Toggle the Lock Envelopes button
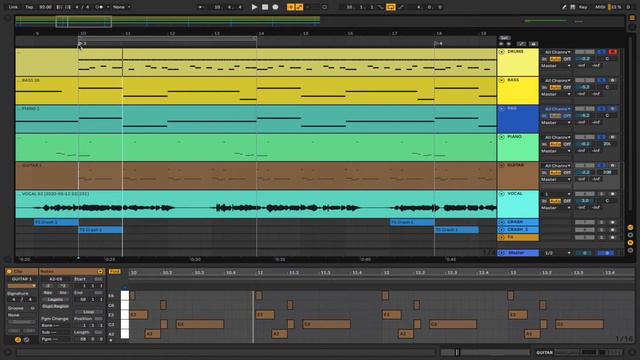640x360 pixels. (x=533, y=44)
